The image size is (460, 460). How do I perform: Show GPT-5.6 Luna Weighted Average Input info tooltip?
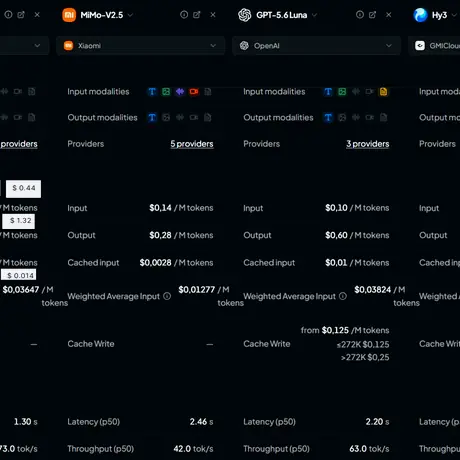coord(343,296)
